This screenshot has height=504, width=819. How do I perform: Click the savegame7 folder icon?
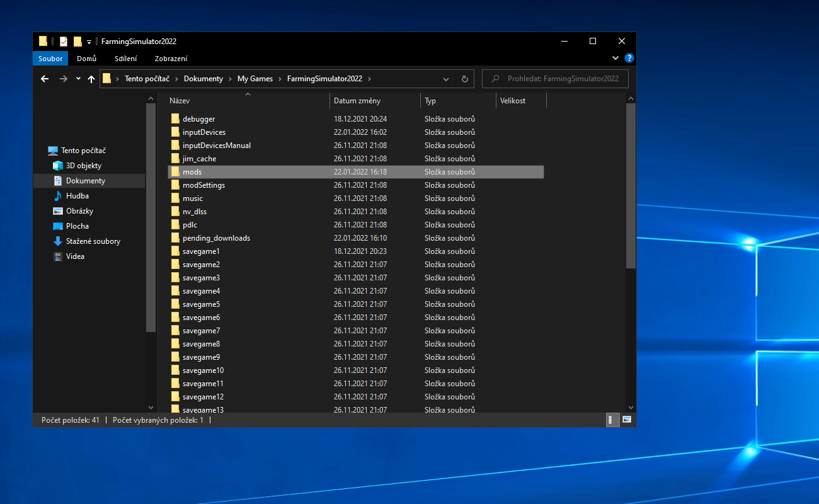(176, 331)
